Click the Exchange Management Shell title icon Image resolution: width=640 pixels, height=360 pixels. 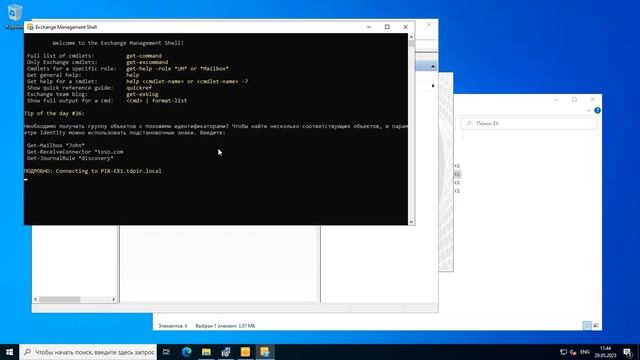[x=30, y=27]
